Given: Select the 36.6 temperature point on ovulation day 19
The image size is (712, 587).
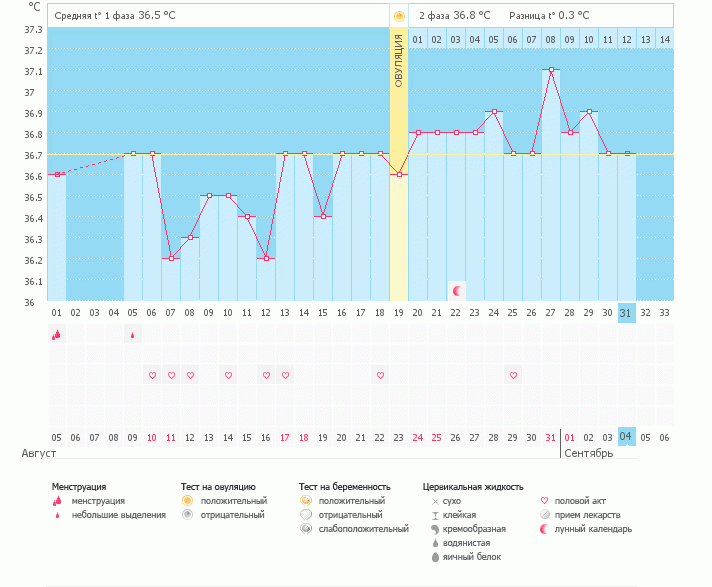Looking at the screenshot, I should (399, 174).
